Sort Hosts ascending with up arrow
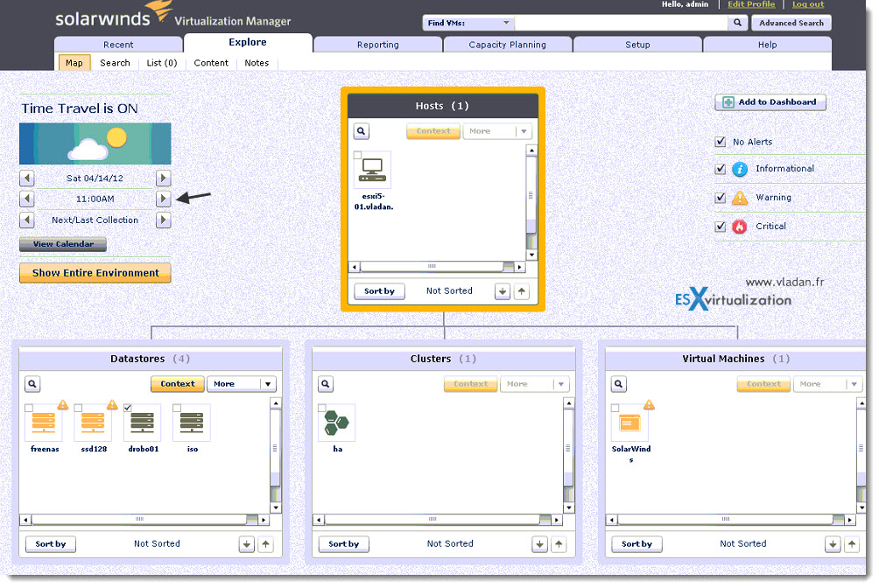 (522, 291)
